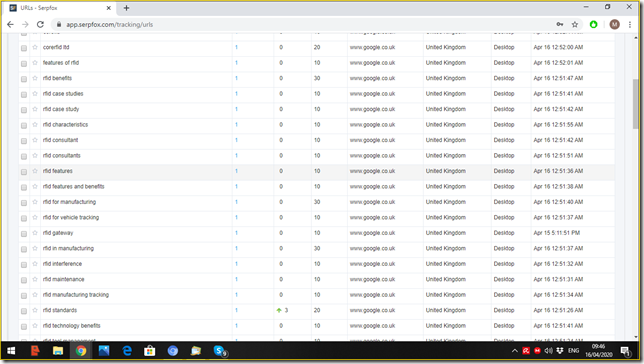Star the 'rfid gateway' keyword
This screenshot has height=364, width=644.
[x=35, y=233]
